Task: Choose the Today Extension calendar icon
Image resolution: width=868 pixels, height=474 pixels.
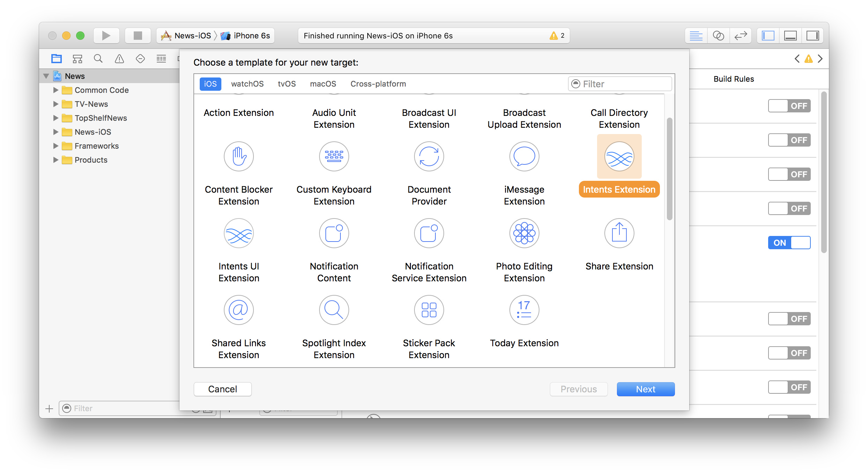Action: click(524, 310)
